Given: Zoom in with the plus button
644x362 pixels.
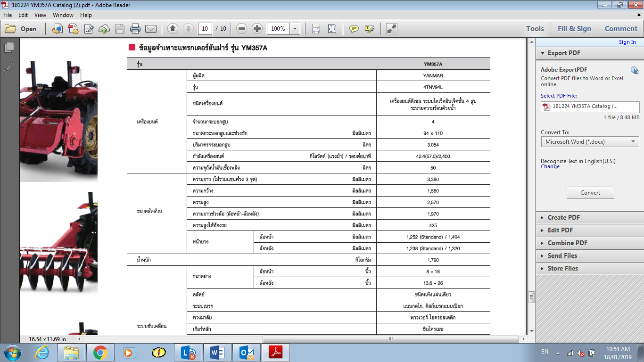Looking at the screenshot, I should coord(257,29).
